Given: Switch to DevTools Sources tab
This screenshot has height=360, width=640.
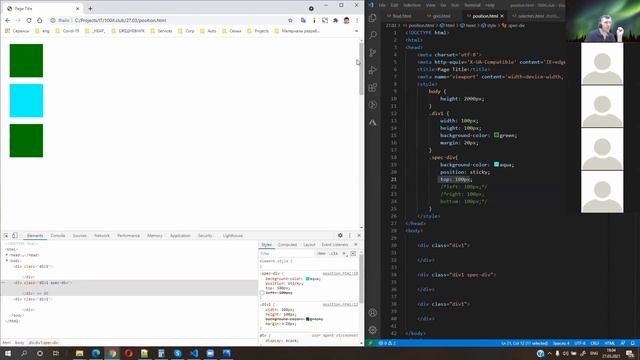Looking at the screenshot, I should [x=80, y=236].
